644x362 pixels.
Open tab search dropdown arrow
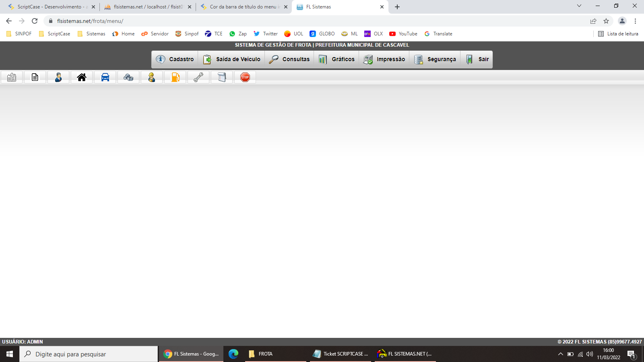point(579,6)
